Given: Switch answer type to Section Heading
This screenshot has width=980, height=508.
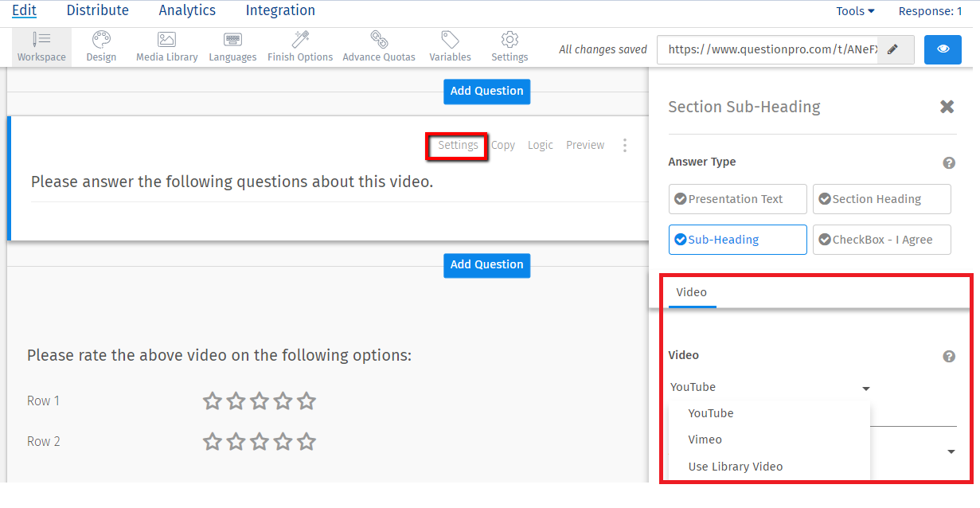Looking at the screenshot, I should (x=881, y=198).
